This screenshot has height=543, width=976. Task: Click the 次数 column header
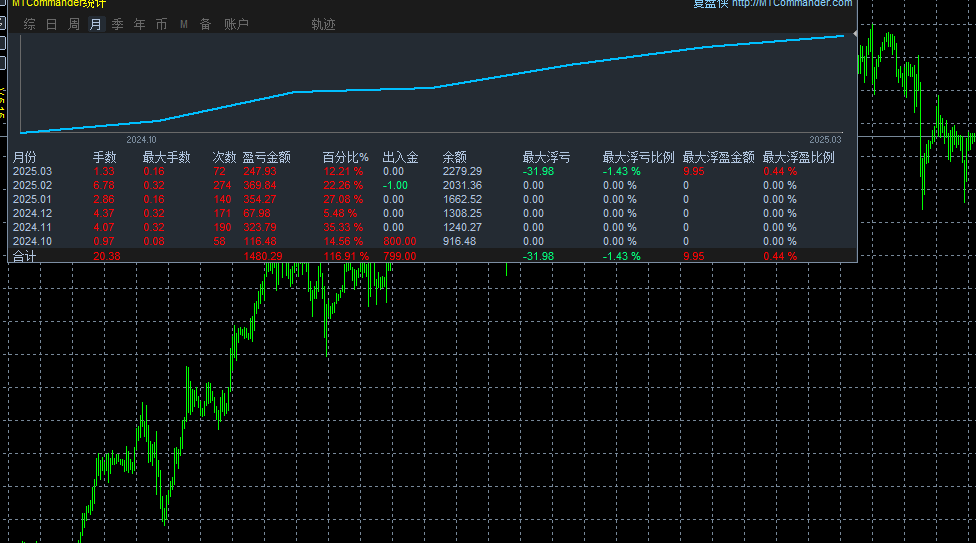click(224, 158)
